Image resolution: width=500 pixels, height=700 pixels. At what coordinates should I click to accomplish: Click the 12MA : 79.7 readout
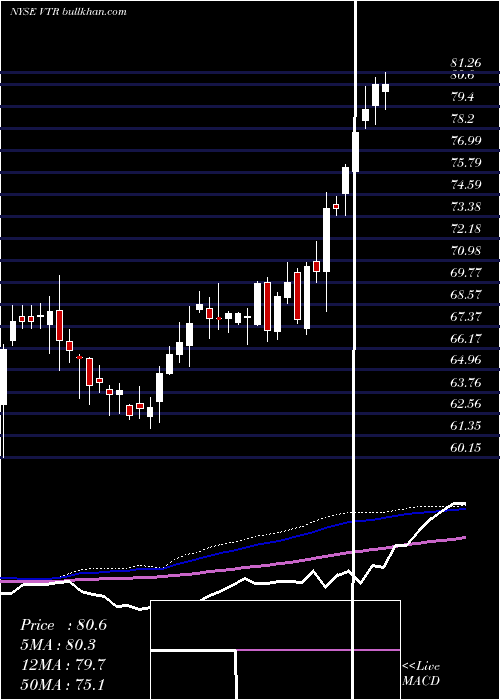tap(62, 665)
